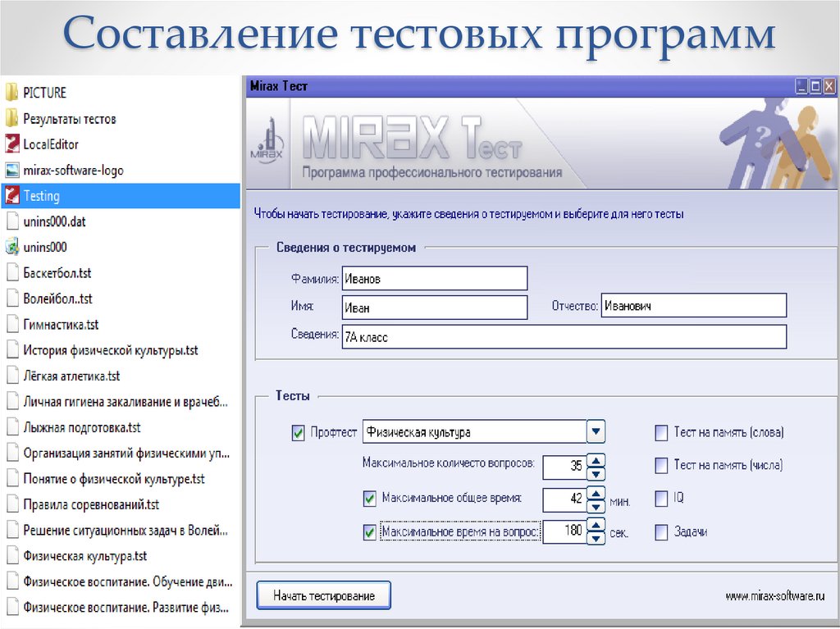The width and height of the screenshot is (840, 629).
Task: Click the Mirax logo in header
Action: pos(267,141)
